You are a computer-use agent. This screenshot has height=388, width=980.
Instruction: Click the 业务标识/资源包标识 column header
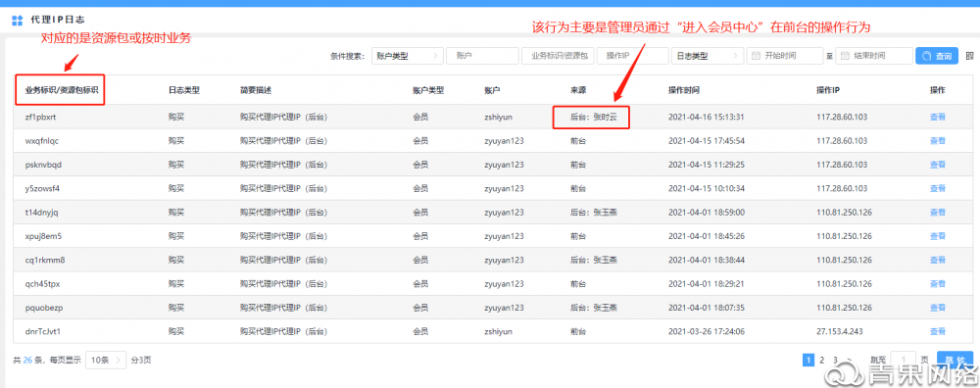[61, 90]
